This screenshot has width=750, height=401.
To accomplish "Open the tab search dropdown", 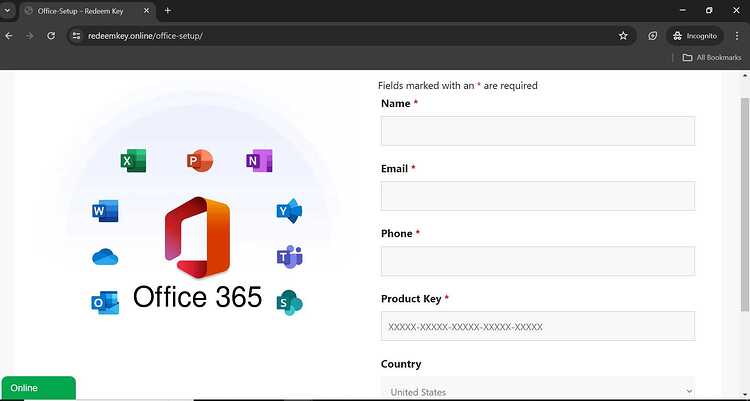I will [x=7, y=11].
